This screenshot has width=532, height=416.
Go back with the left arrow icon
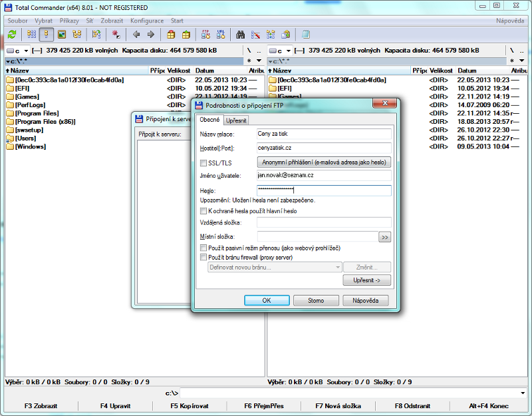136,35
